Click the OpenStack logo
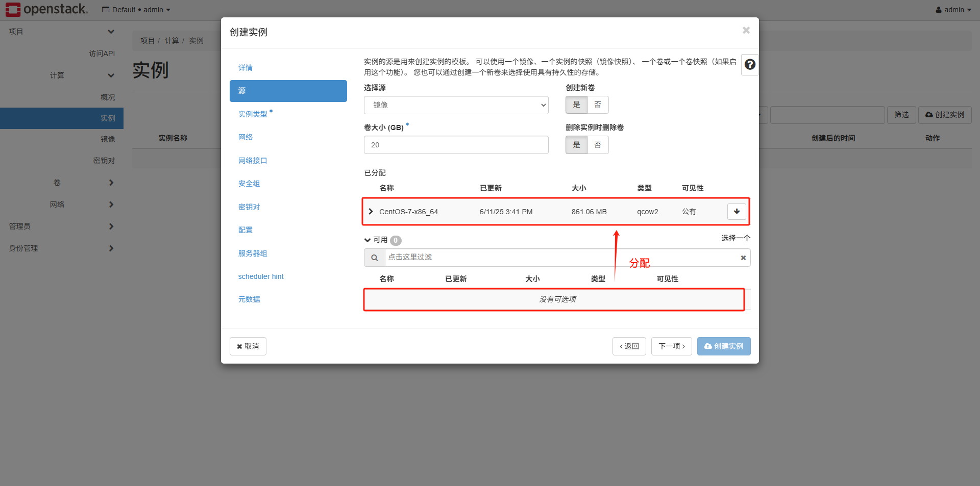980x486 pixels. pyautogui.click(x=46, y=9)
